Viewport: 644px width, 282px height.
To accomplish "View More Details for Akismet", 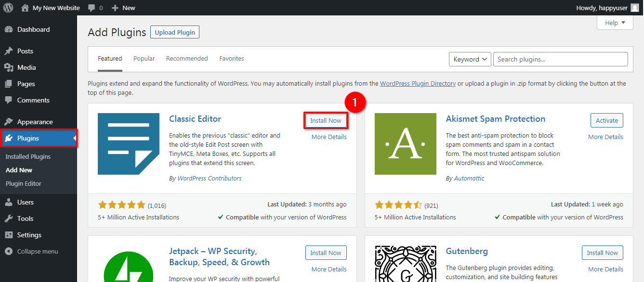I will click(x=605, y=137).
